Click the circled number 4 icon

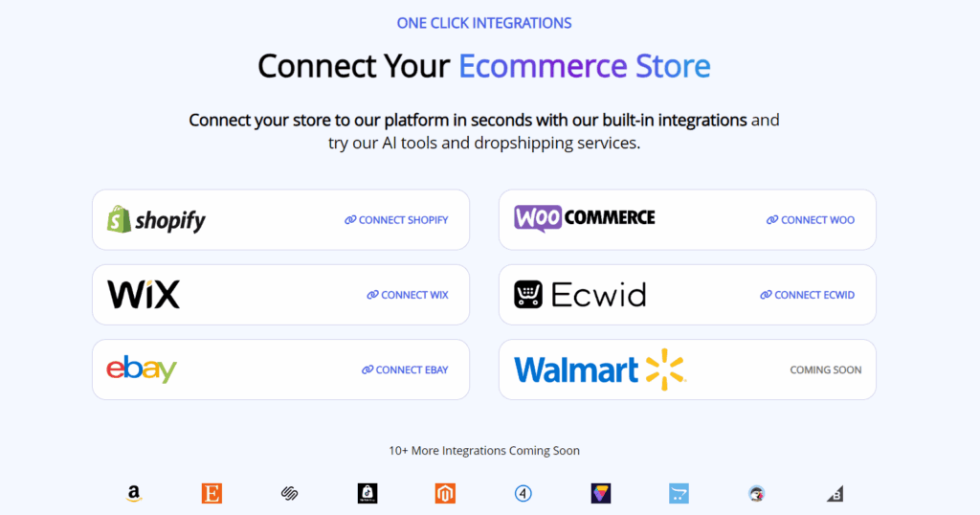coord(523,494)
